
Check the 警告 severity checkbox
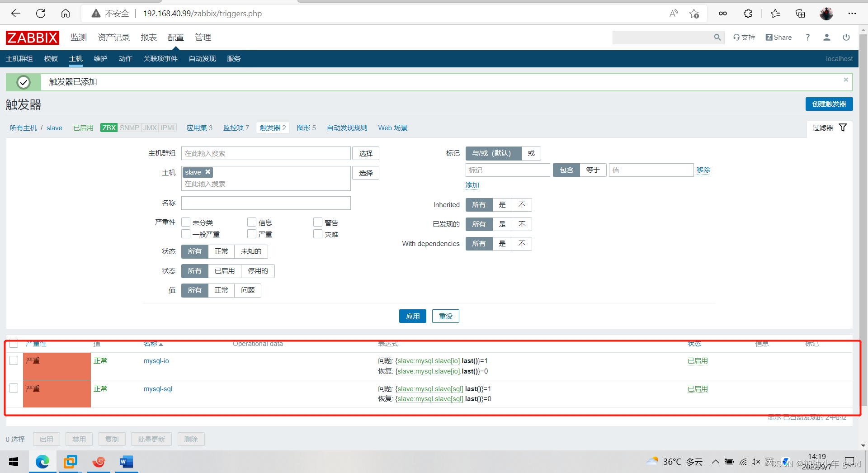pos(318,222)
